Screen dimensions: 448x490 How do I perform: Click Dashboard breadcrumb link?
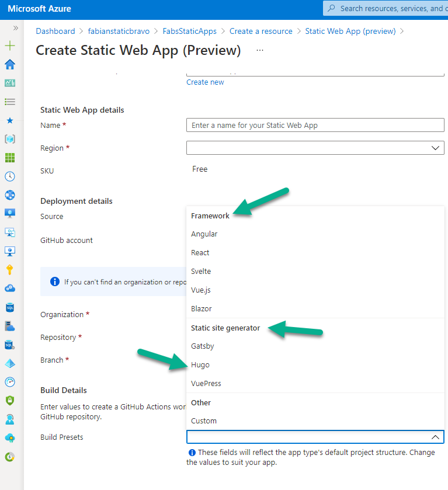pyautogui.click(x=55, y=32)
